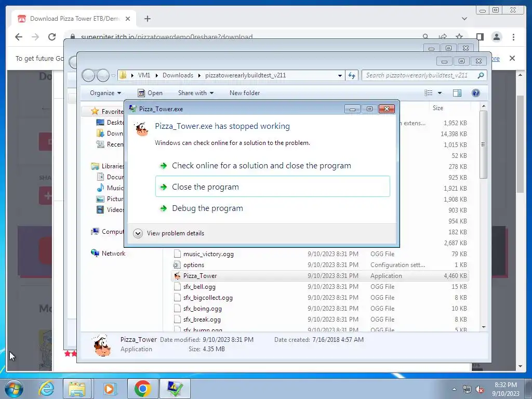532x399 pixels.
Task: Close the Download Pizza Tower Chrome tab
Action: (128, 19)
